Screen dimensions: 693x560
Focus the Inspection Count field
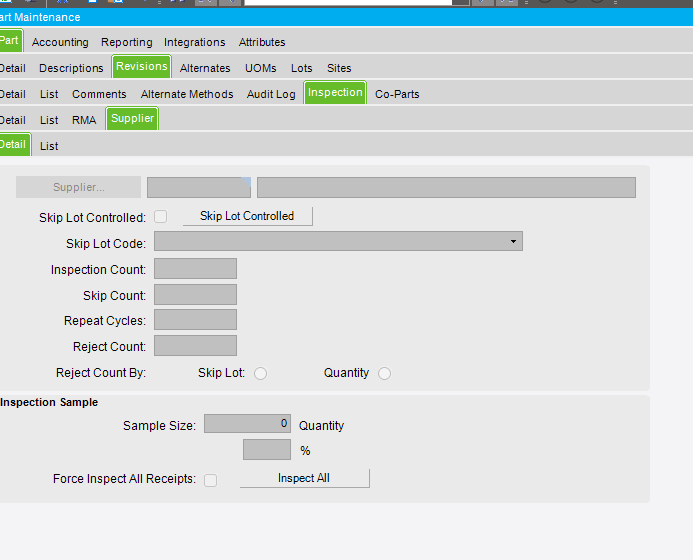(195, 269)
